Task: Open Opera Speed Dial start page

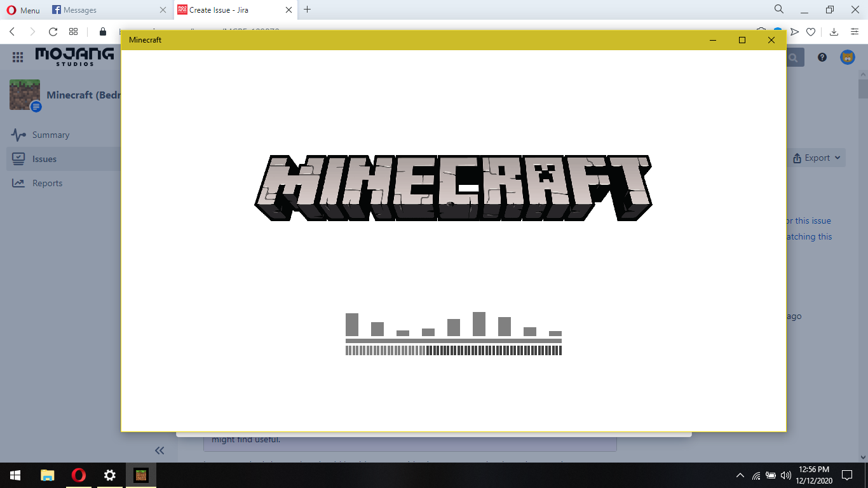Action: click(x=74, y=32)
